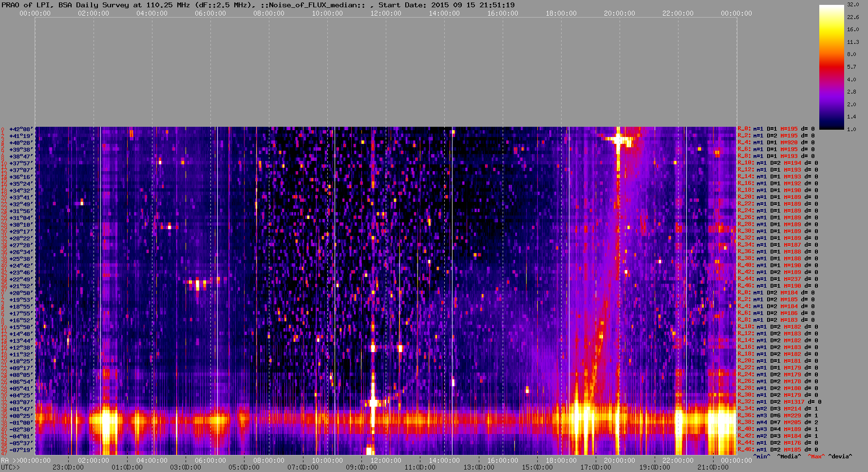Click the +35°24' declination label
This screenshot has width=868, height=472.
[21, 184]
